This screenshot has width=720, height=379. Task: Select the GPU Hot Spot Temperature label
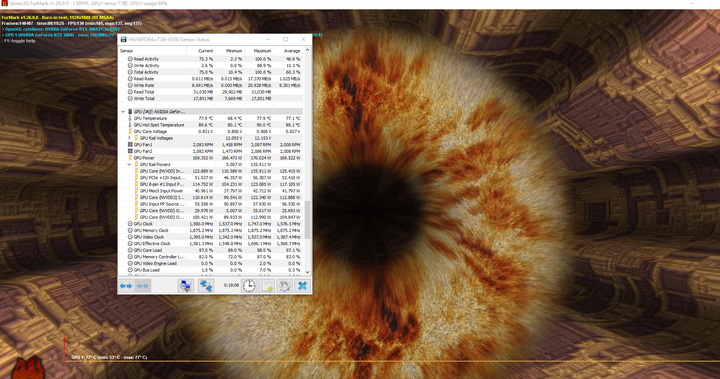click(x=159, y=125)
